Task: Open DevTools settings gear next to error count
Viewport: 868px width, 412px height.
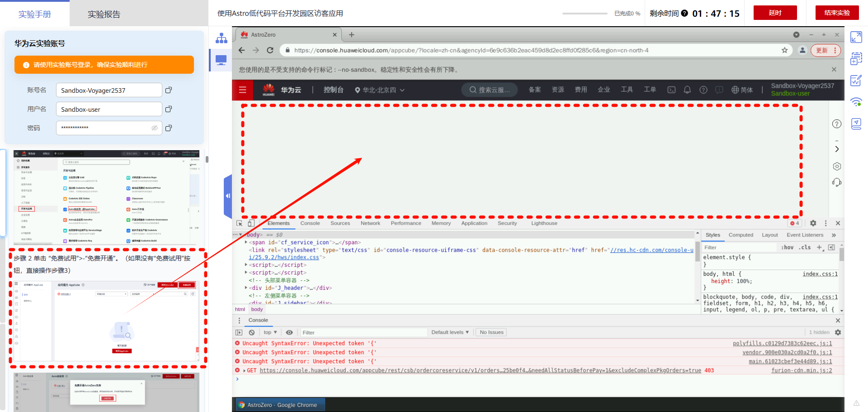Action: pos(813,223)
